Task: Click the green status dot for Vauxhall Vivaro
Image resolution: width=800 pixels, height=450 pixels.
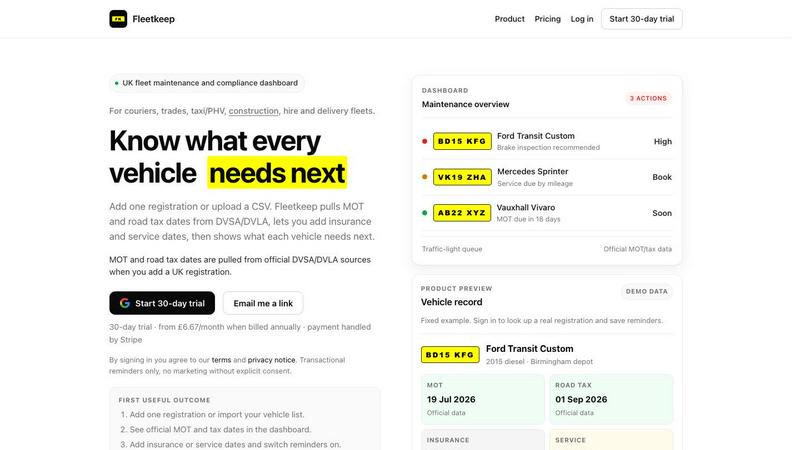Action: (x=424, y=213)
